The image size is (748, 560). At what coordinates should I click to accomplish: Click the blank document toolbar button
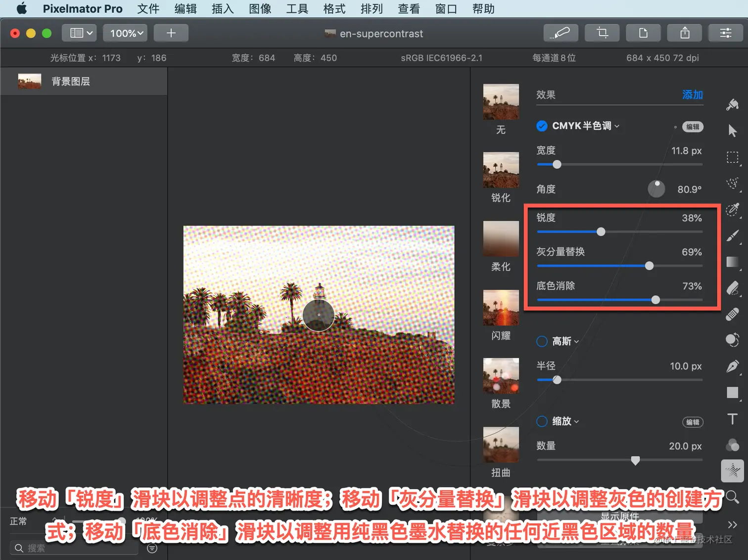click(644, 33)
